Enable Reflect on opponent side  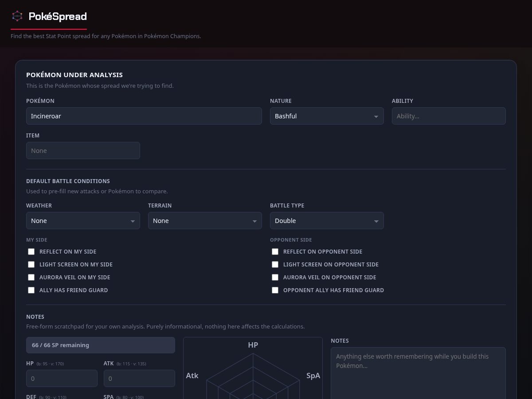[275, 252]
